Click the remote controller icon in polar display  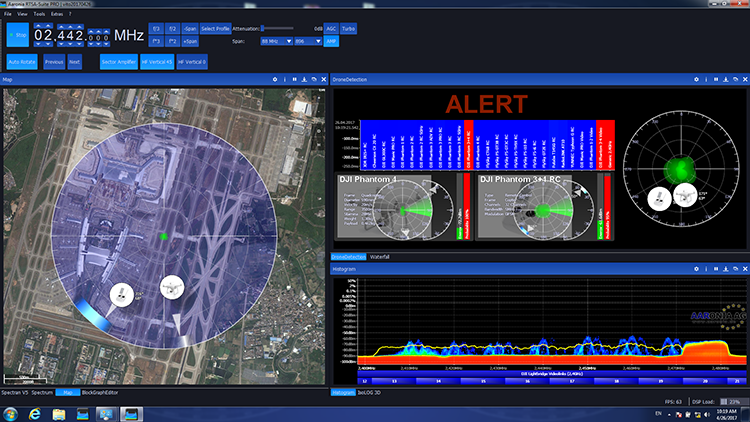[x=660, y=199]
